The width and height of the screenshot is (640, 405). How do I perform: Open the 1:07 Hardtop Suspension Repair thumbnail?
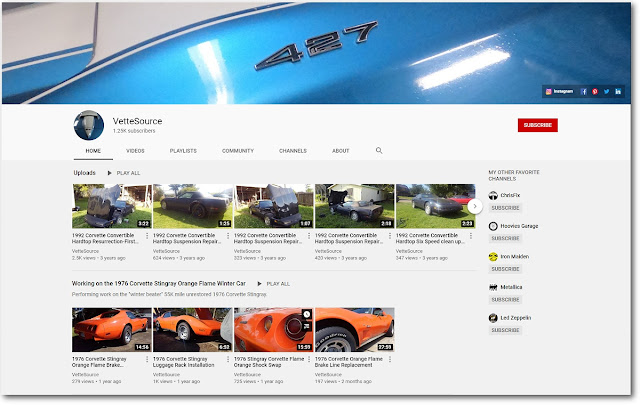[273, 206]
